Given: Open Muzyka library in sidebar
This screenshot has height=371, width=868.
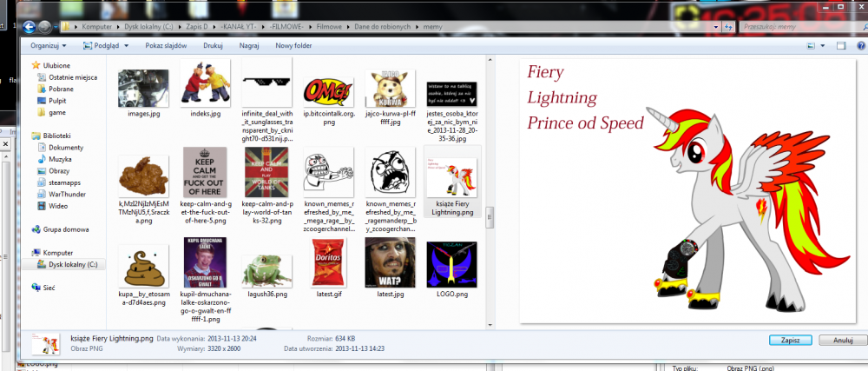Looking at the screenshot, I should click(x=60, y=159).
